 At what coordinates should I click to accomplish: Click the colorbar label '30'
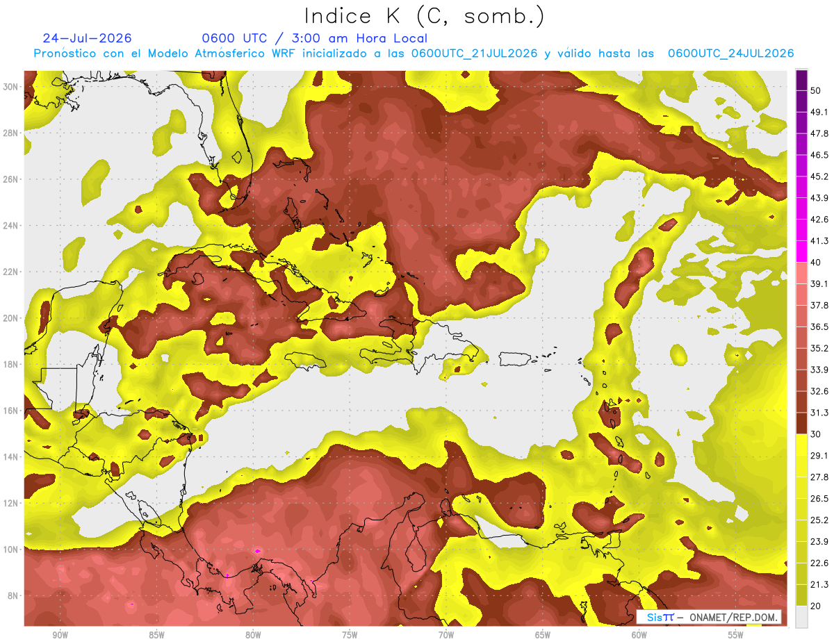815,434
